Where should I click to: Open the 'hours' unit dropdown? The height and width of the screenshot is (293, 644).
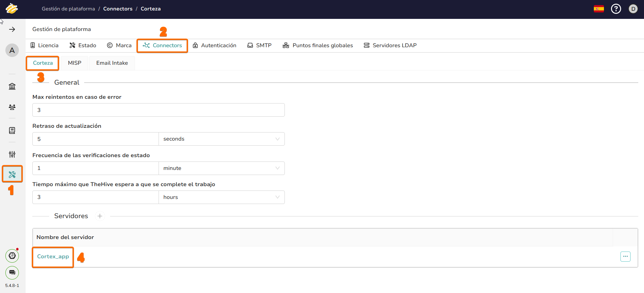[x=222, y=197]
